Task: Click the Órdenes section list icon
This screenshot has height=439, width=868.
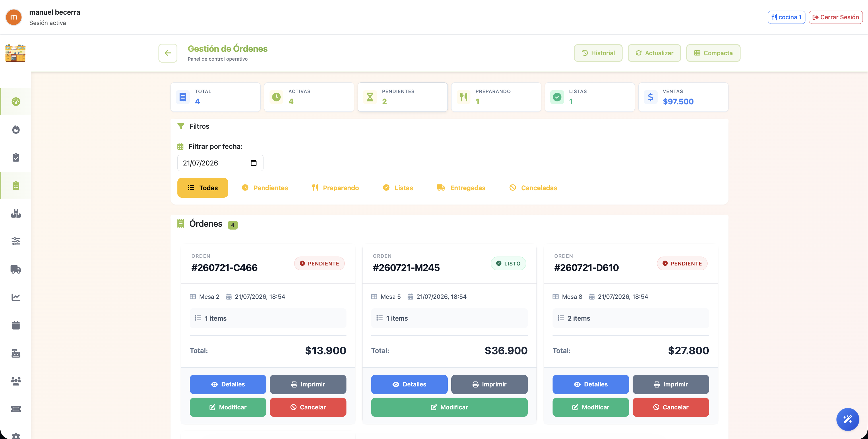Action: pos(181,224)
